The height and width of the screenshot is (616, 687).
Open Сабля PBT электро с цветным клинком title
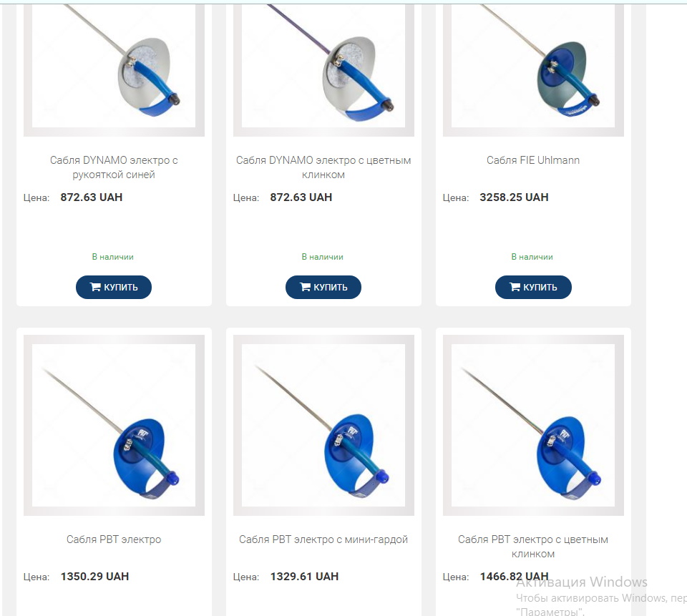[533, 547]
